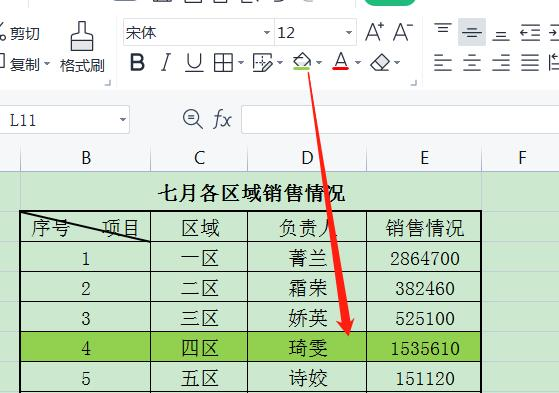Select the cell containing 五区
The image size is (559, 393).
click(x=199, y=377)
